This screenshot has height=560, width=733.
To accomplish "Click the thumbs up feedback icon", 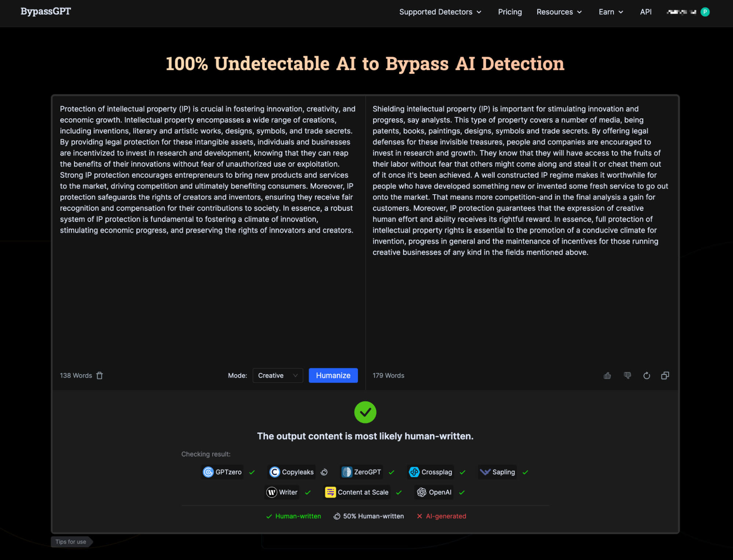I will point(607,375).
